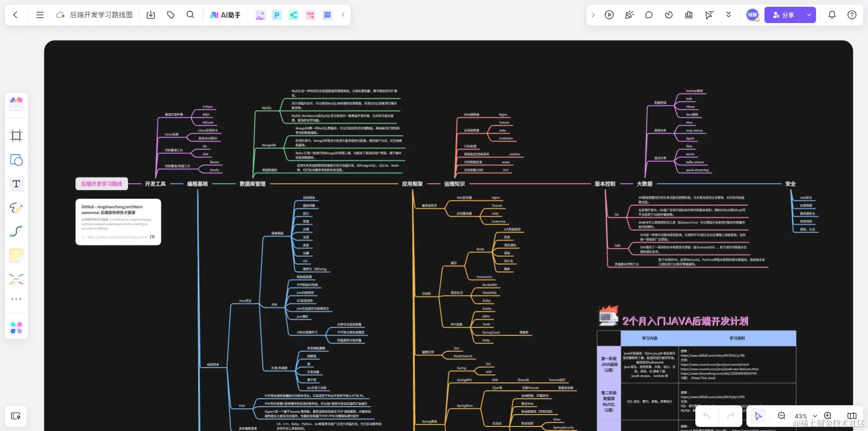
Task: Open the AI助手 assistant
Action: [x=225, y=15]
